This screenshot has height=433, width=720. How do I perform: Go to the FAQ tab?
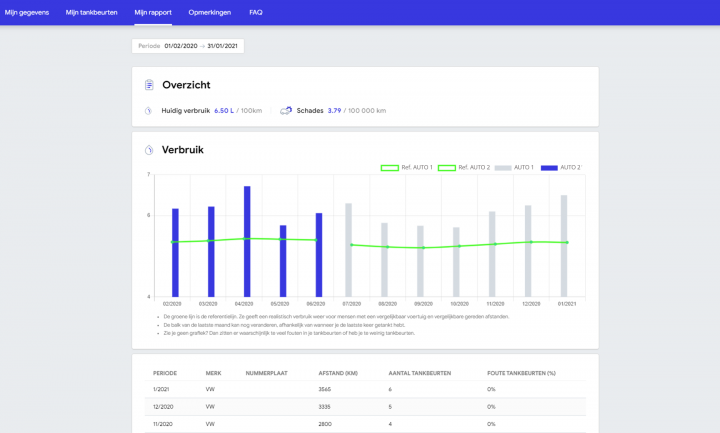click(x=256, y=12)
